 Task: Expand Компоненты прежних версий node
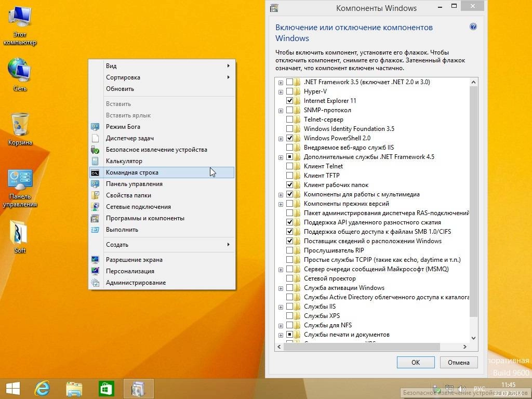point(281,205)
